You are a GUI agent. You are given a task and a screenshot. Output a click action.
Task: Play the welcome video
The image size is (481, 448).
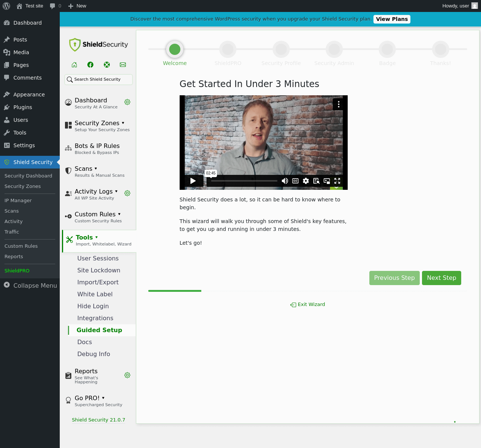[193, 181]
